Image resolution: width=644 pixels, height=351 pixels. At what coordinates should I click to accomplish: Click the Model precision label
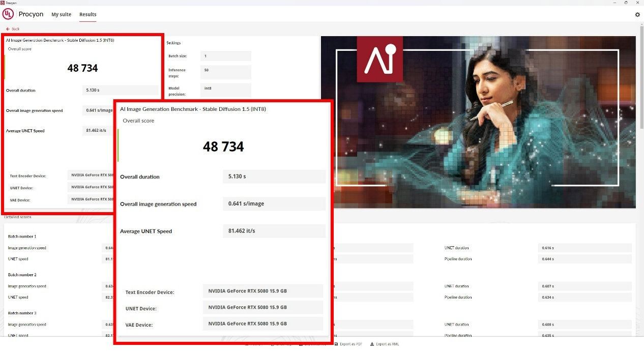[177, 91]
